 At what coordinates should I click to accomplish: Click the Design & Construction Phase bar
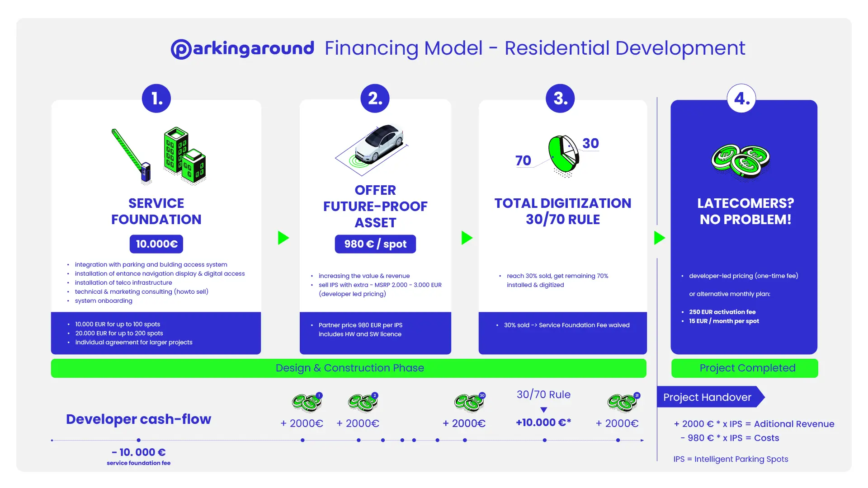[349, 368]
